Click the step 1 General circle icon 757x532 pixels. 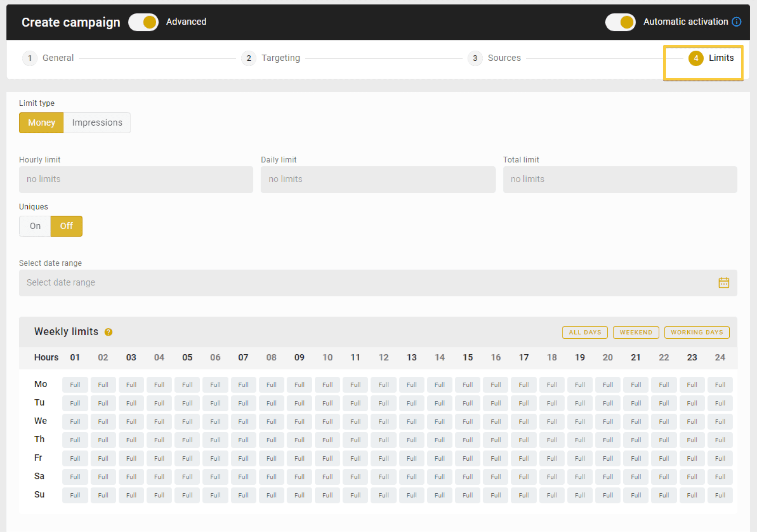[x=29, y=58]
